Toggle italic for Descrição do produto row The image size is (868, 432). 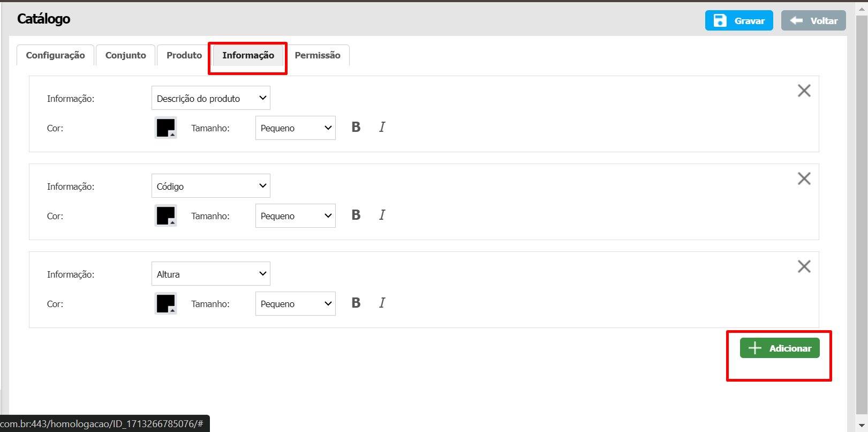click(382, 127)
